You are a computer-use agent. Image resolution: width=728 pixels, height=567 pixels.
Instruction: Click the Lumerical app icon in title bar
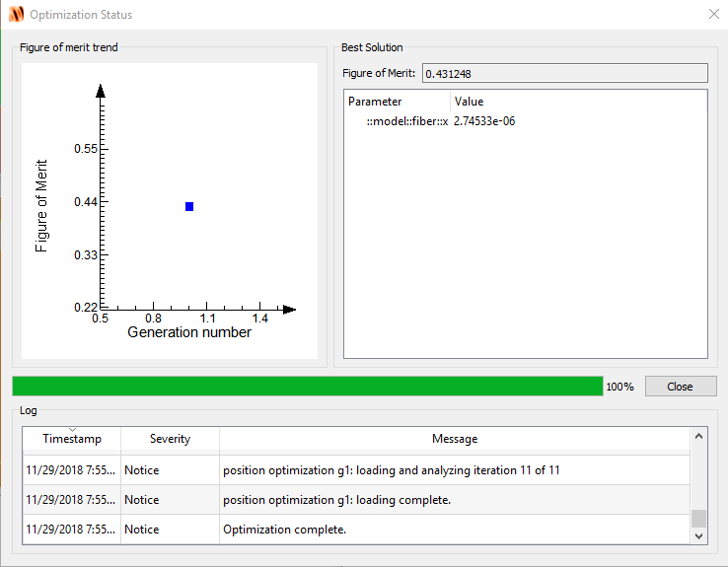[16, 14]
